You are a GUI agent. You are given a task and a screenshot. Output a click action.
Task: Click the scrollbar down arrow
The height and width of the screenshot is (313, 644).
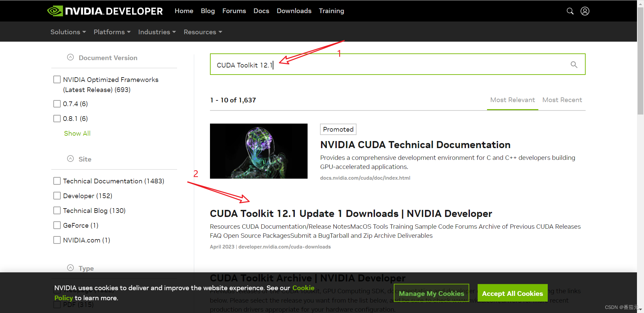point(640,310)
